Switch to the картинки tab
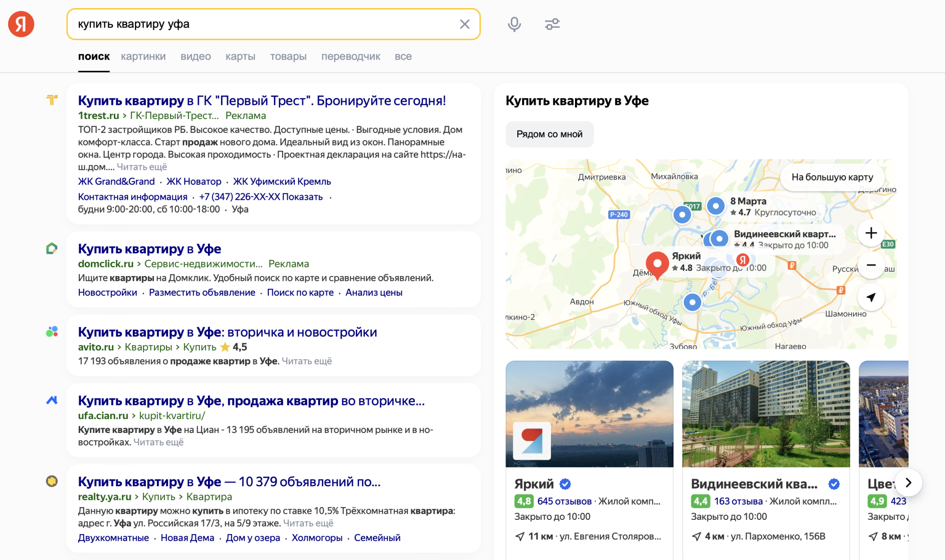The height and width of the screenshot is (560, 945). [143, 56]
